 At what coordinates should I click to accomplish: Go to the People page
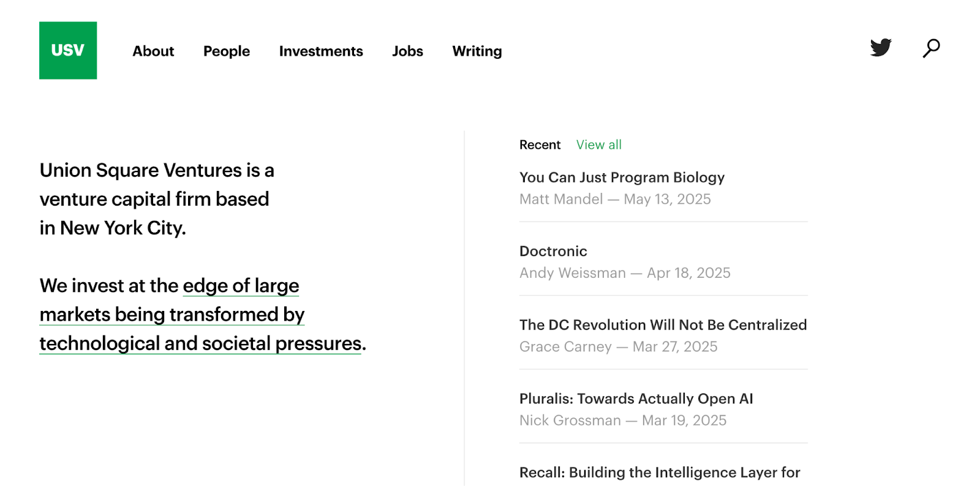click(227, 51)
